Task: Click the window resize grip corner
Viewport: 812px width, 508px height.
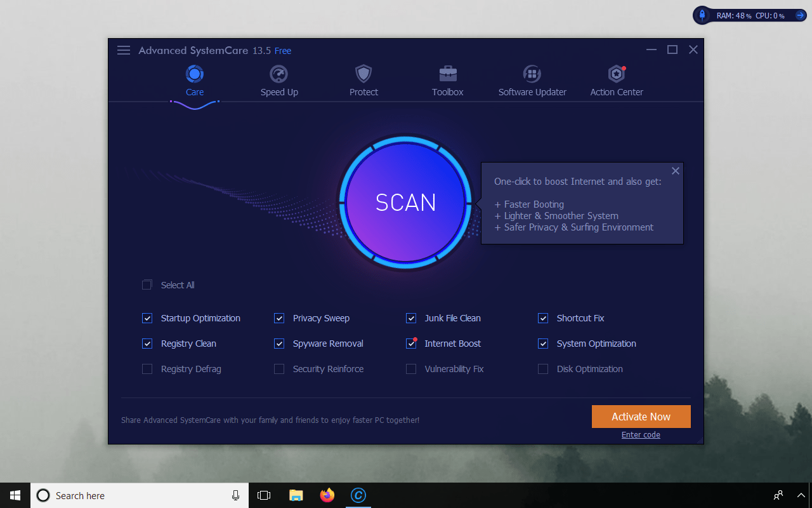Action: [x=700, y=440]
